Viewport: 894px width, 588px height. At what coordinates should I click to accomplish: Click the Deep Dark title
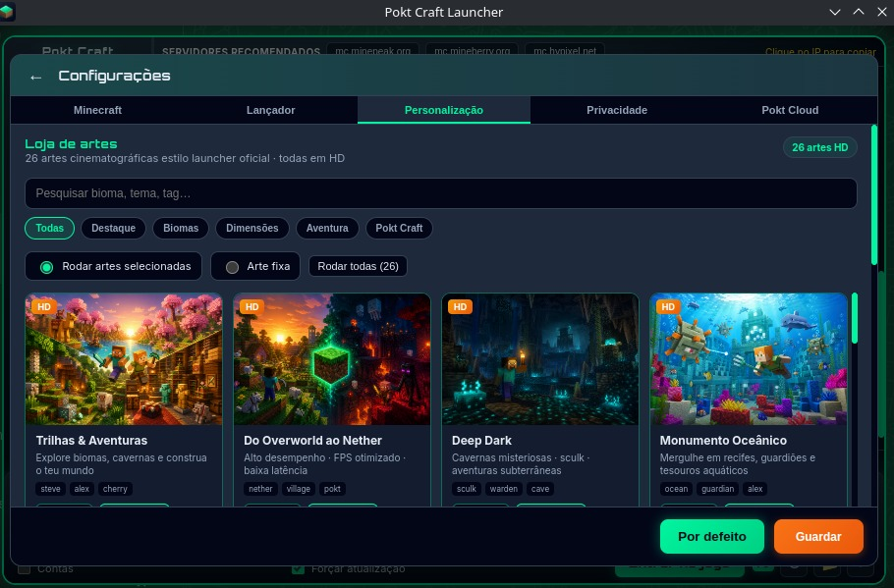pyautogui.click(x=481, y=441)
